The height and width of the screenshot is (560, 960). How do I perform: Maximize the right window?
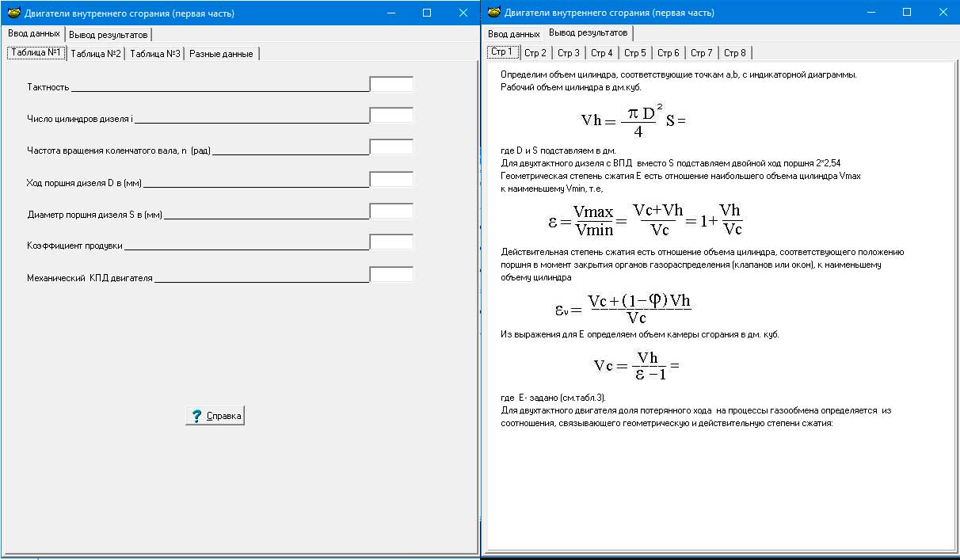907,12
